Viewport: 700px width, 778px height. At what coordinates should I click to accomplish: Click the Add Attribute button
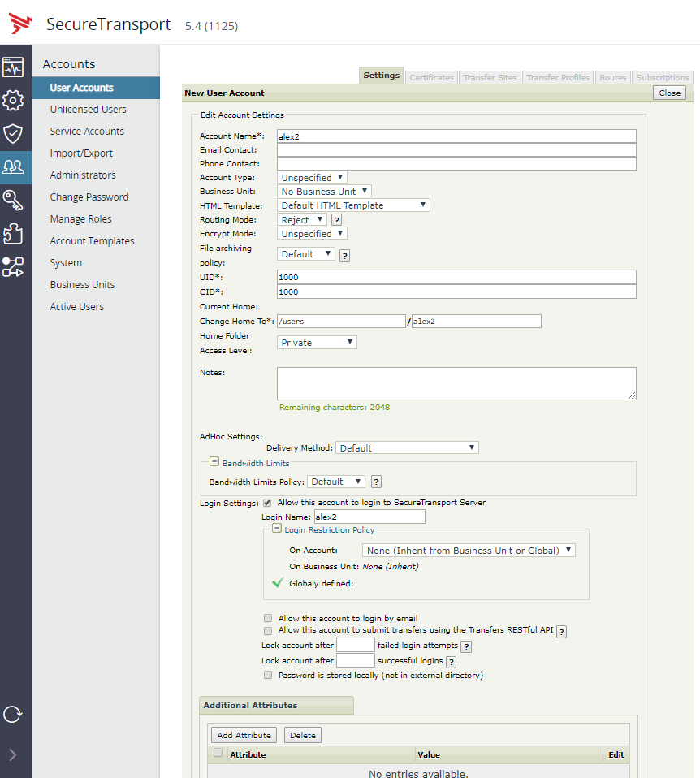[x=244, y=735]
